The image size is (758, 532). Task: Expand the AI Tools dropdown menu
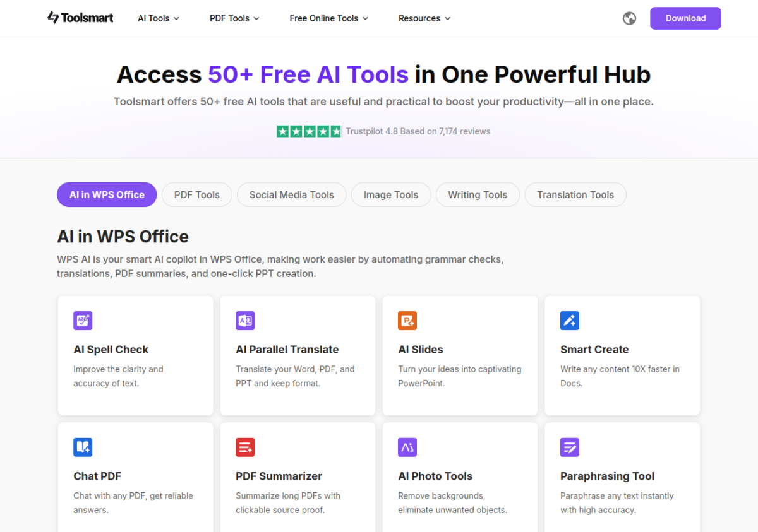[159, 18]
